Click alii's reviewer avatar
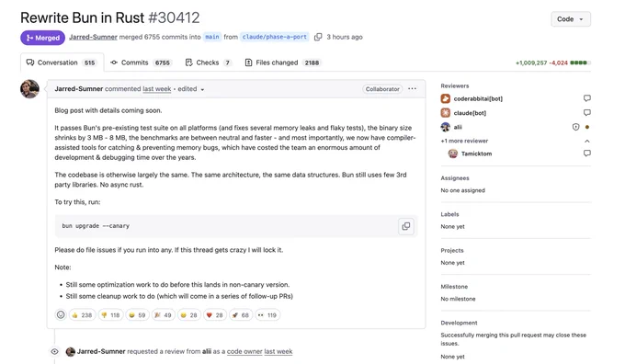Screen dimensions: 625x364 pyautogui.click(x=445, y=127)
